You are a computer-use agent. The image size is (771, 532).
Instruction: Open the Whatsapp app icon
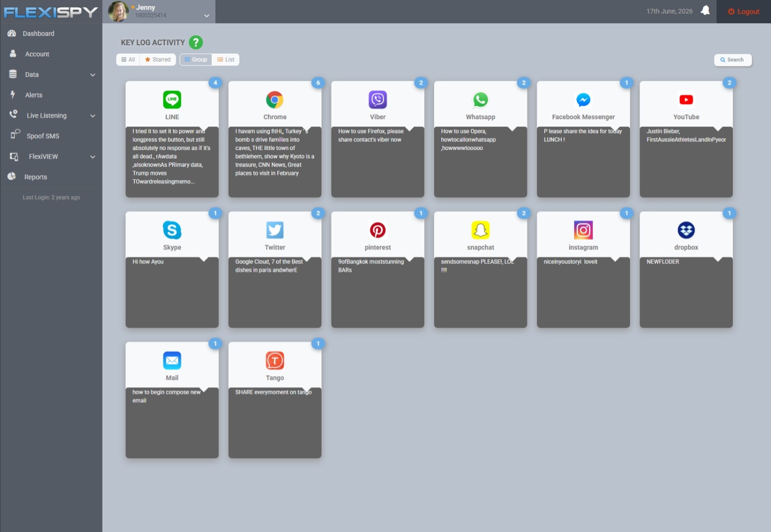click(480, 100)
